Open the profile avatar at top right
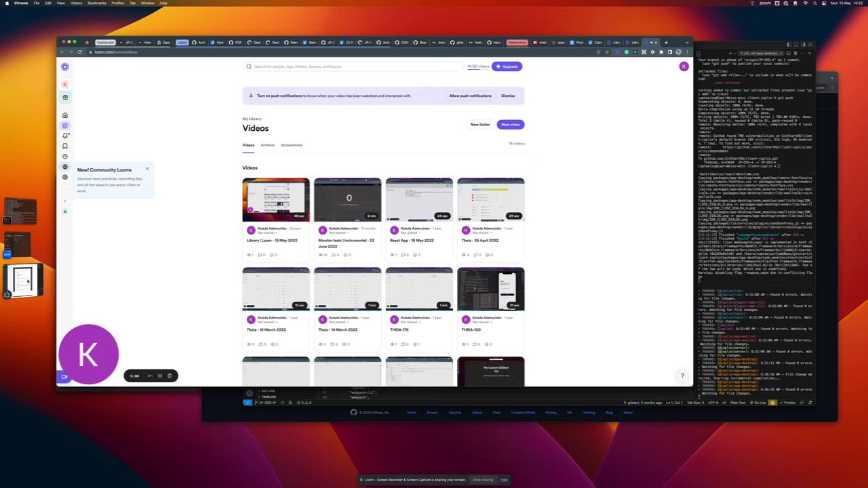The height and width of the screenshot is (488, 868). tap(684, 66)
